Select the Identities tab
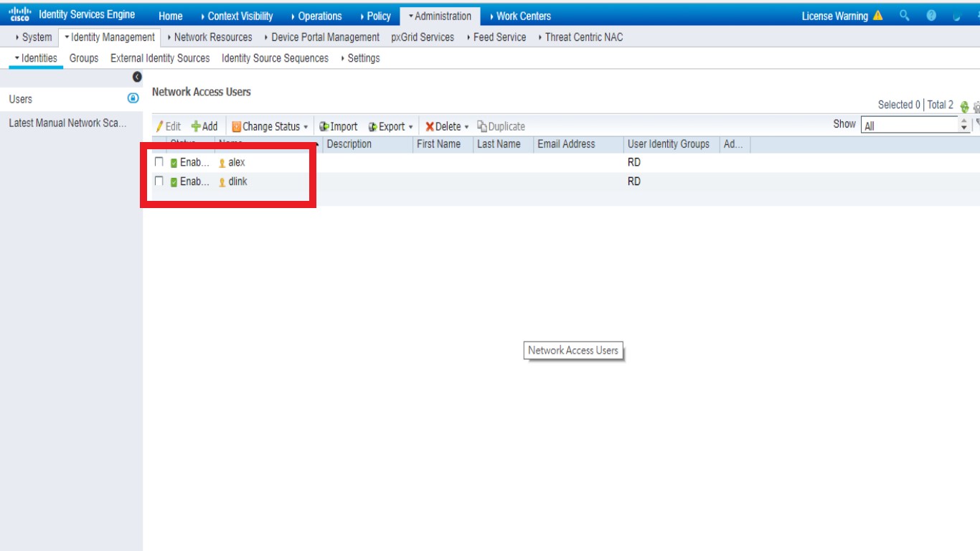Viewport: 980px width, 551px height. pyautogui.click(x=36, y=58)
